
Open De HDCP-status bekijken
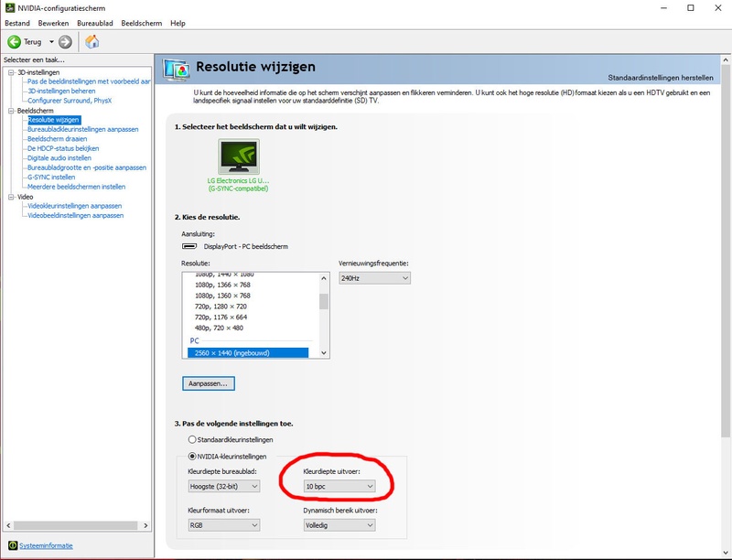(63, 148)
